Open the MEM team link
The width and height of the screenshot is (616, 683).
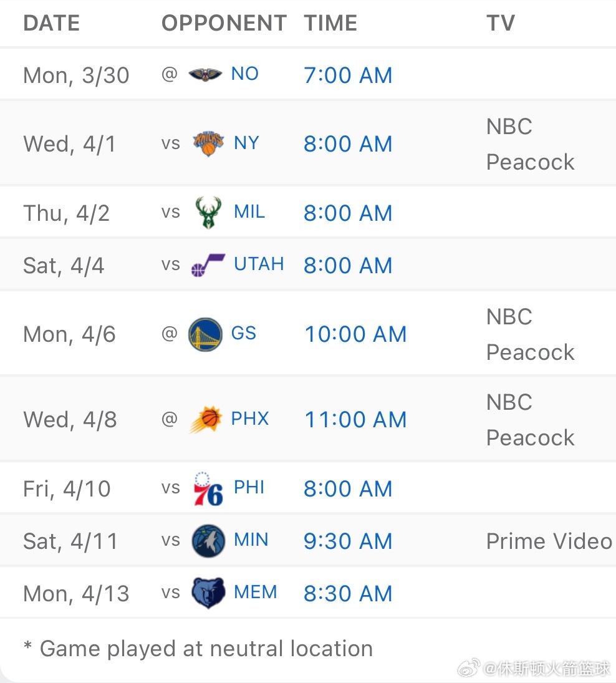[255, 592]
